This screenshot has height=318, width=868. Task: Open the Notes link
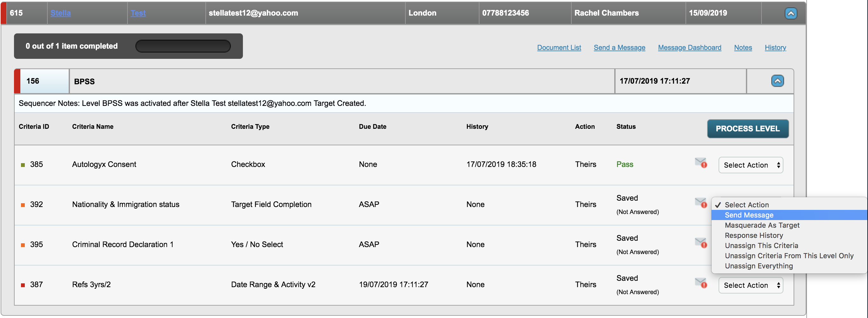click(x=743, y=47)
